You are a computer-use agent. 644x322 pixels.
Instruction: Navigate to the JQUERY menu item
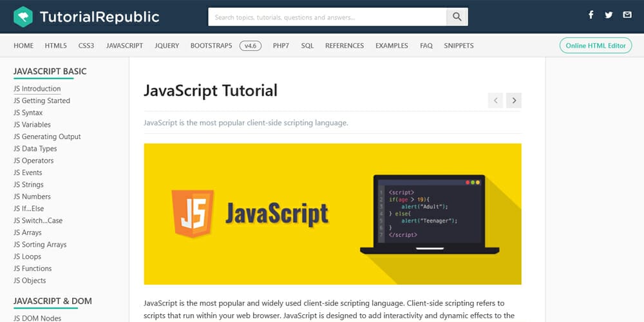click(x=167, y=46)
